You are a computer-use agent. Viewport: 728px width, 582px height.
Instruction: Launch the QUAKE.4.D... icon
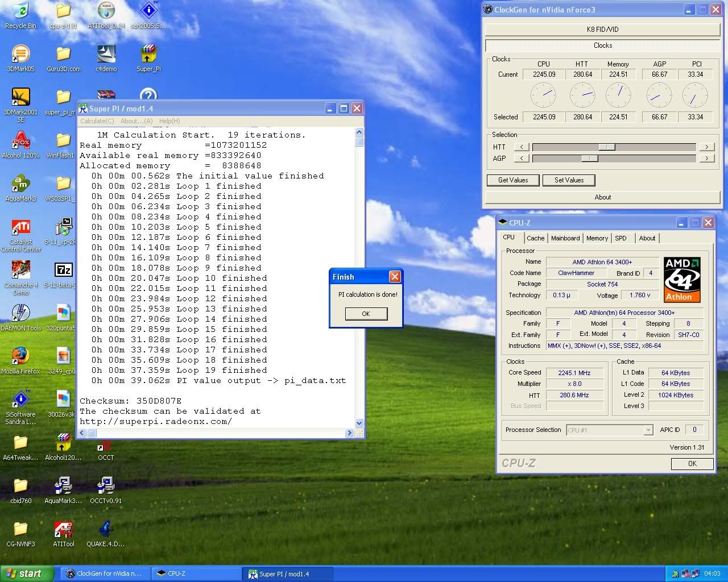tap(106, 534)
